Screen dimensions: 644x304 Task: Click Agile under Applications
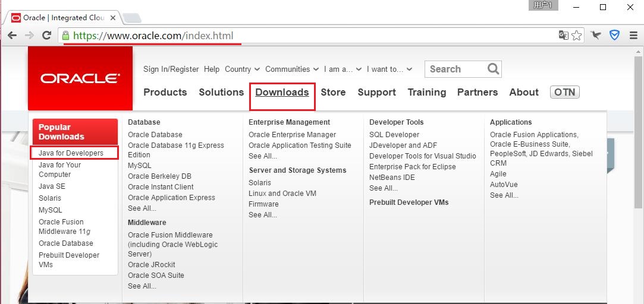[498, 174]
